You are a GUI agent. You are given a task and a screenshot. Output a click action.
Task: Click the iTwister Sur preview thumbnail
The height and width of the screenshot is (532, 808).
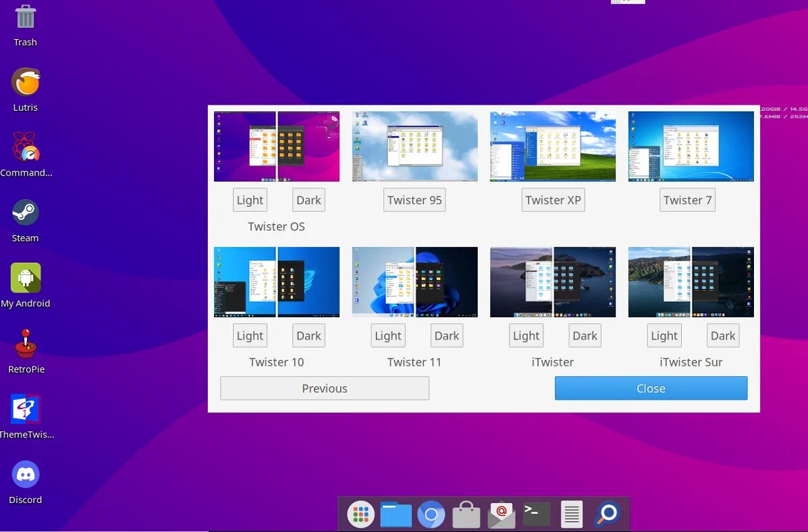691,282
